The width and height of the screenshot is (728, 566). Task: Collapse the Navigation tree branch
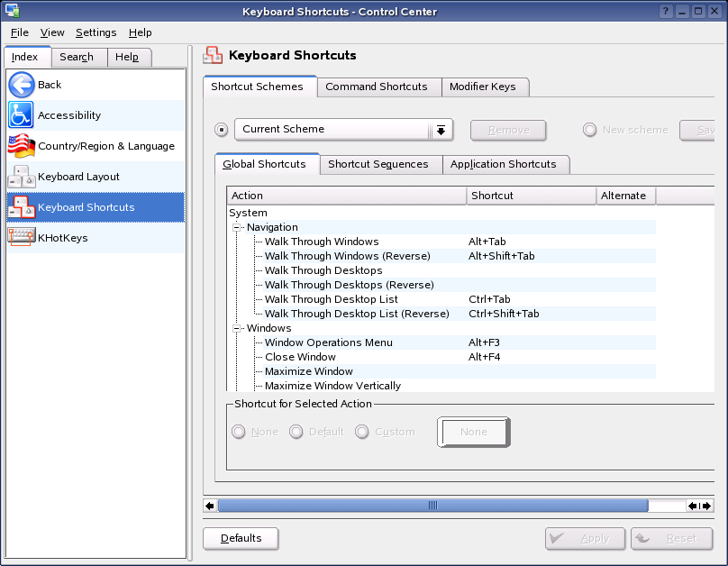click(x=238, y=227)
